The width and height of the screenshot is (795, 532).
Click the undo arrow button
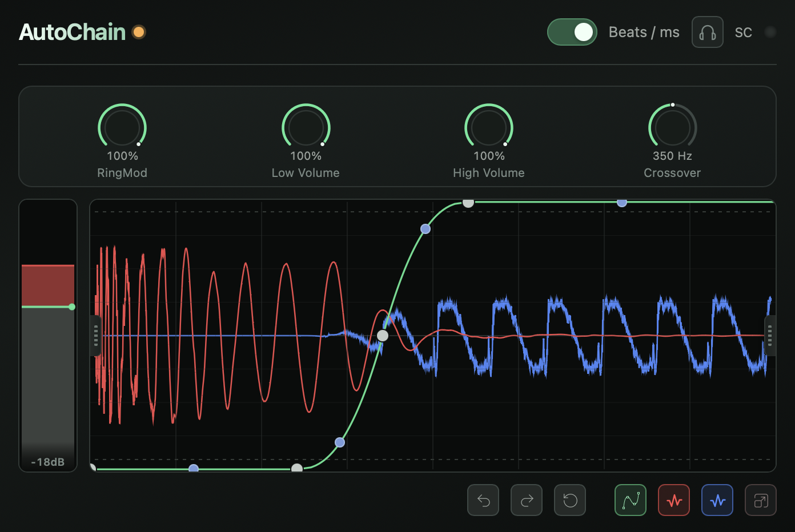point(483,501)
